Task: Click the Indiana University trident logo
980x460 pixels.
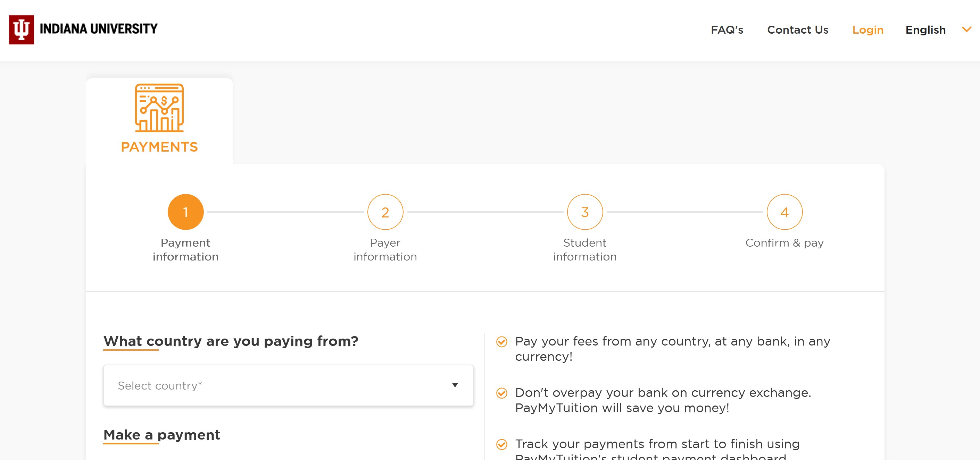Action: (x=21, y=29)
